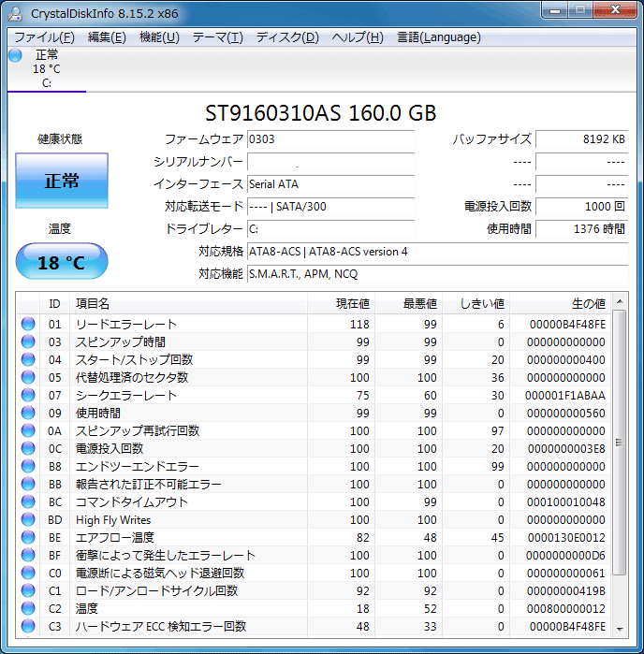Click status icon for C3 ハードウェア ECC row
The image size is (644, 654).
[28, 627]
